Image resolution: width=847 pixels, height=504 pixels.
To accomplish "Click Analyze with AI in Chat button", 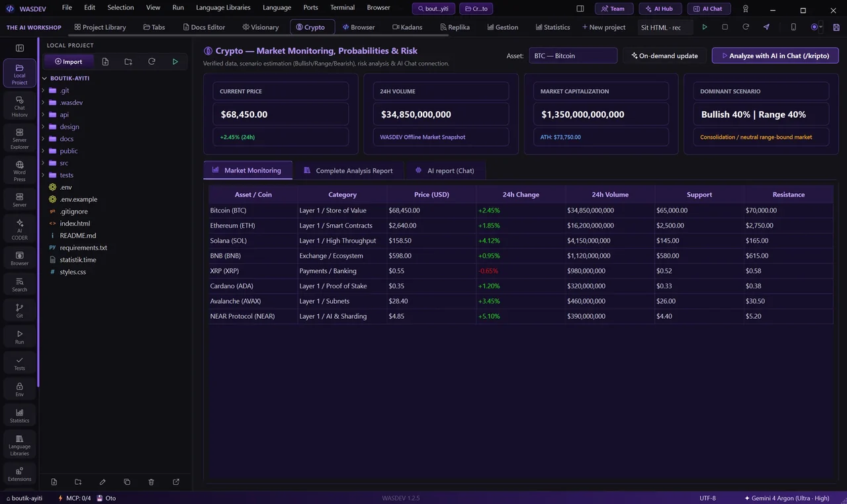I will pyautogui.click(x=775, y=56).
